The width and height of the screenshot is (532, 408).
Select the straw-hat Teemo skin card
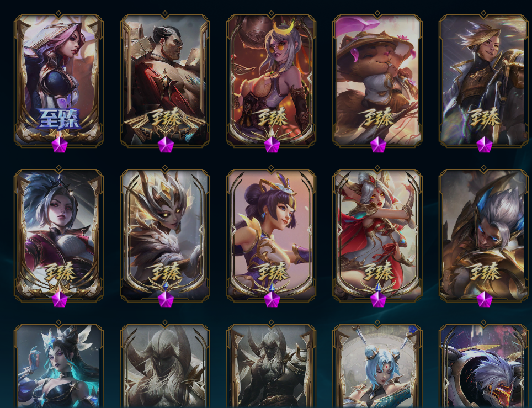point(377,81)
